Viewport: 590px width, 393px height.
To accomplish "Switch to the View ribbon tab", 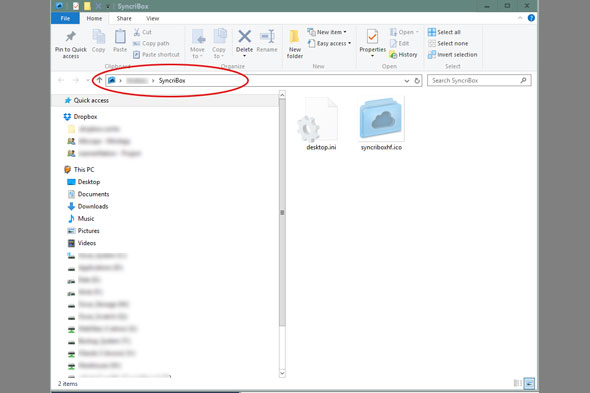I will (x=152, y=18).
